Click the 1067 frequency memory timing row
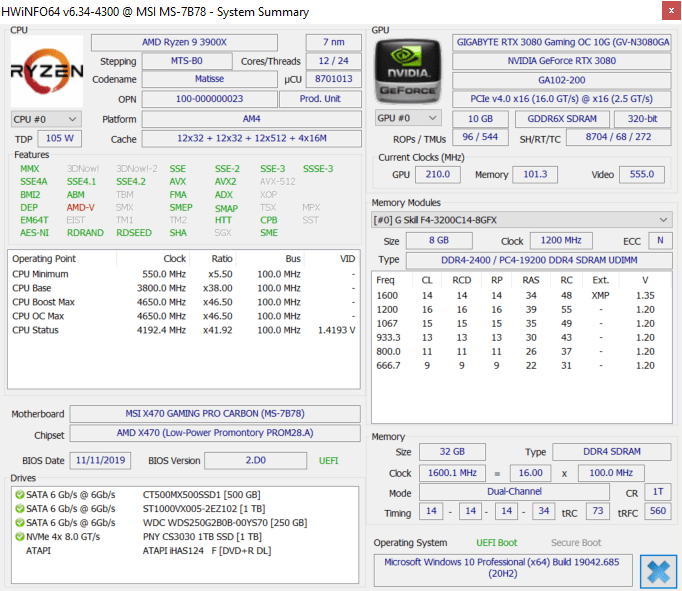Viewport: 682px width, 591px height. point(522,323)
